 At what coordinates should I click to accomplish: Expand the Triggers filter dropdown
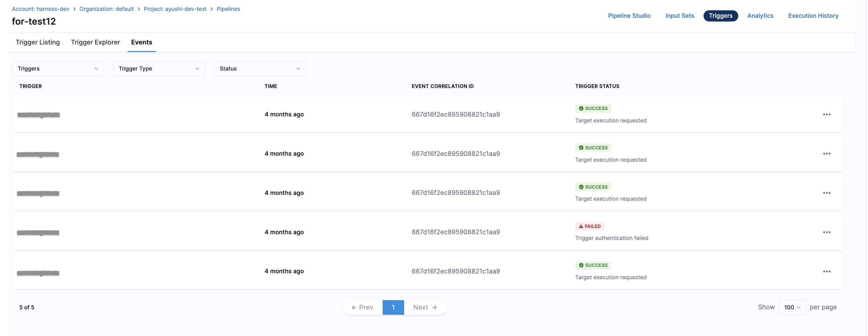(x=58, y=69)
